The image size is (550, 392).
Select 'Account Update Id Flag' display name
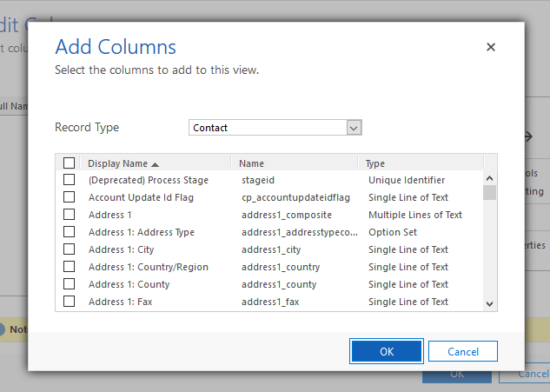(141, 197)
